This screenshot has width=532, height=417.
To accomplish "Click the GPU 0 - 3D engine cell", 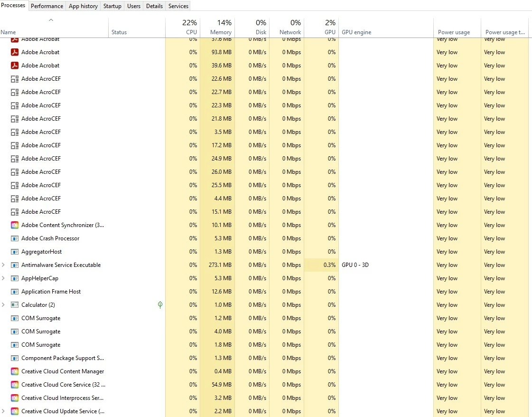I will click(x=386, y=265).
